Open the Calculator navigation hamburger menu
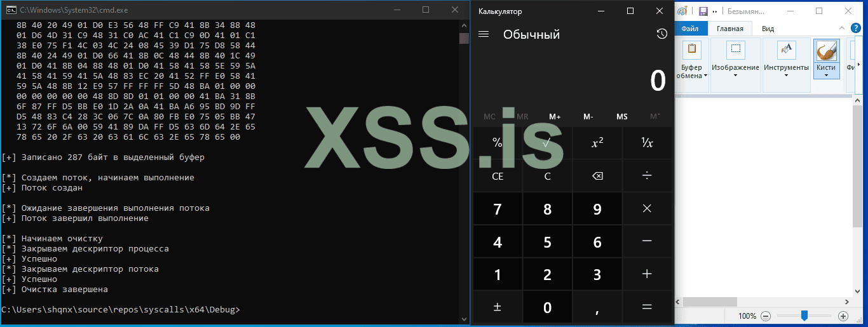 pyautogui.click(x=484, y=34)
